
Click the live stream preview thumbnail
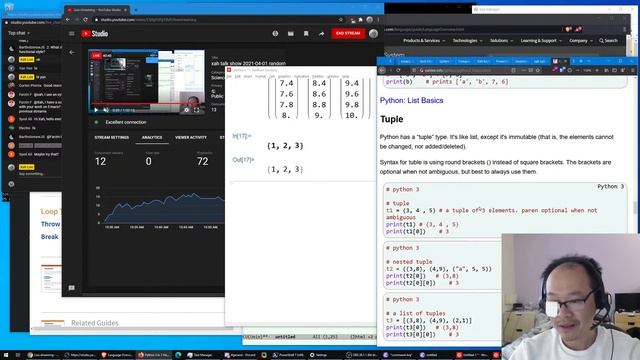click(x=147, y=82)
